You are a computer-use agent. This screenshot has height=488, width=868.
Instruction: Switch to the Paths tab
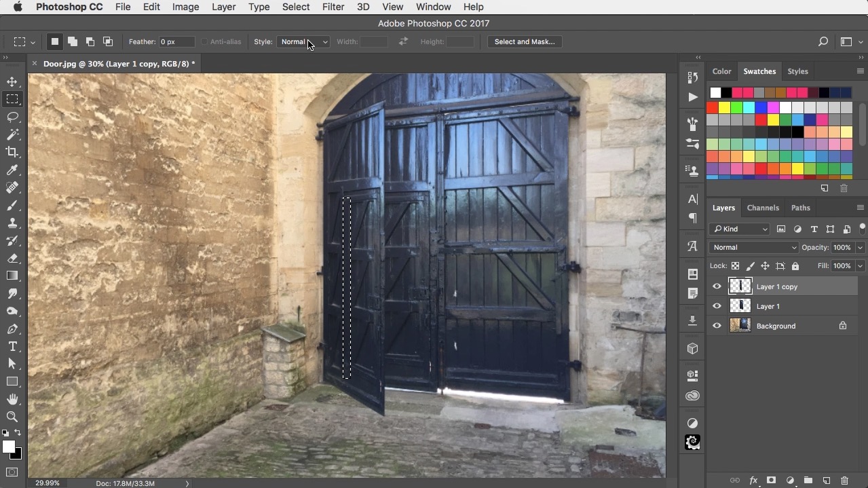pos(801,208)
